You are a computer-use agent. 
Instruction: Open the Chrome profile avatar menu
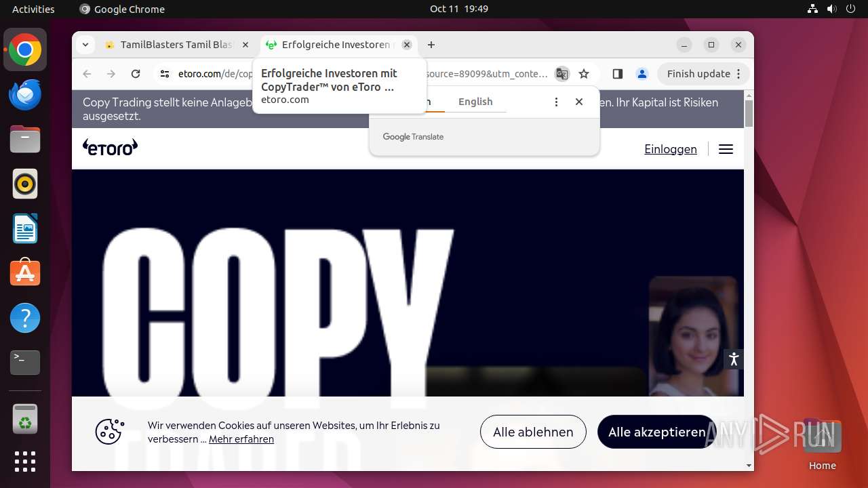tap(642, 74)
